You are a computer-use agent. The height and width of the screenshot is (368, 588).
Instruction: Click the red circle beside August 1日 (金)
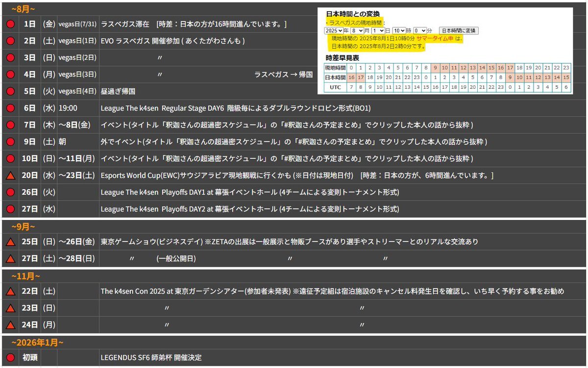10,24
